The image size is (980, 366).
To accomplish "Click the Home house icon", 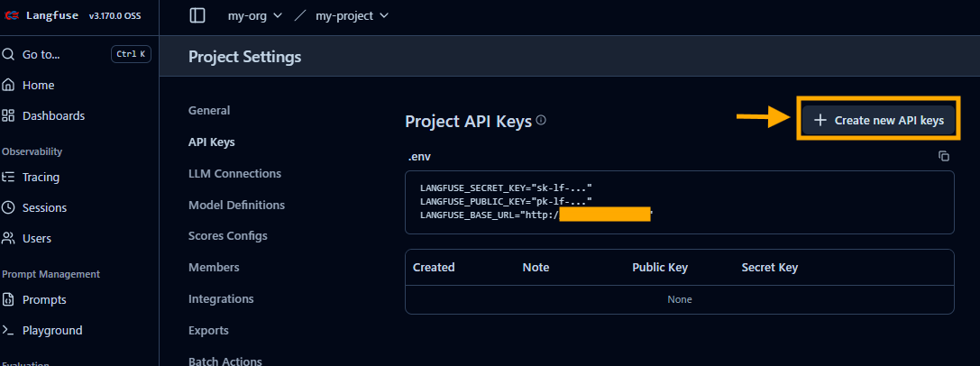I will pyautogui.click(x=8, y=85).
